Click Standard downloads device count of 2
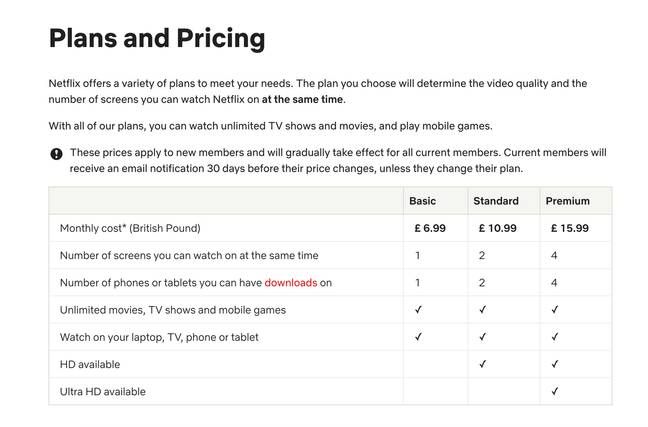Image resolution: width=648 pixels, height=427 pixels. 482,283
